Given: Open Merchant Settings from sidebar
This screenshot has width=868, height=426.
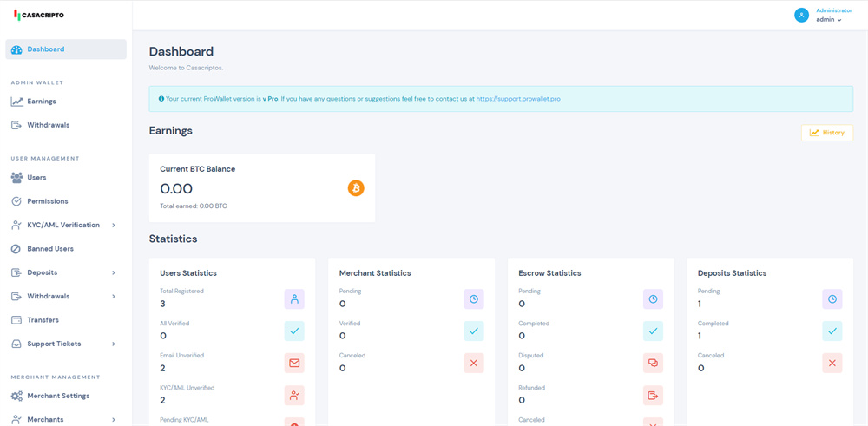Looking at the screenshot, I should tap(57, 396).
